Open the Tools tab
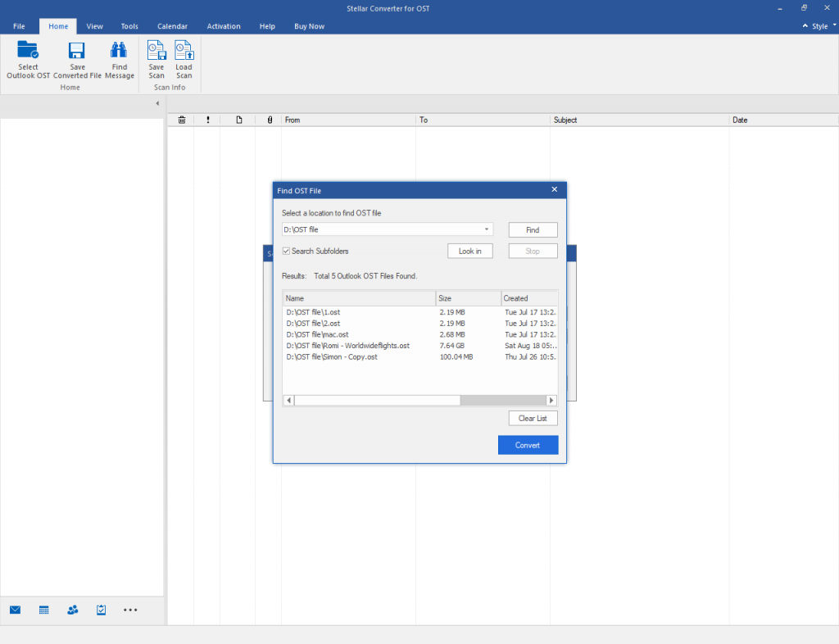Screen dimensions: 839x644 [129, 26]
